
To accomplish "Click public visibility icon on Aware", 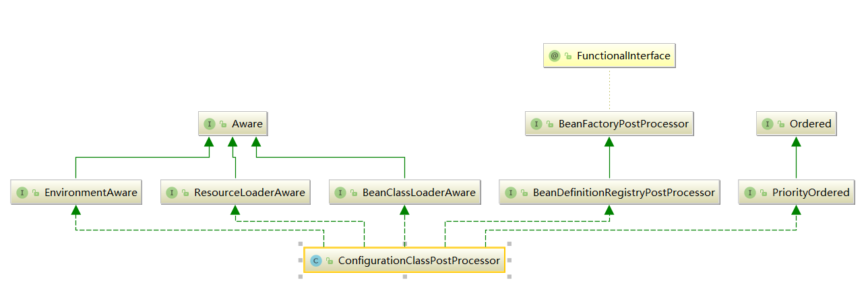I will point(223,125).
